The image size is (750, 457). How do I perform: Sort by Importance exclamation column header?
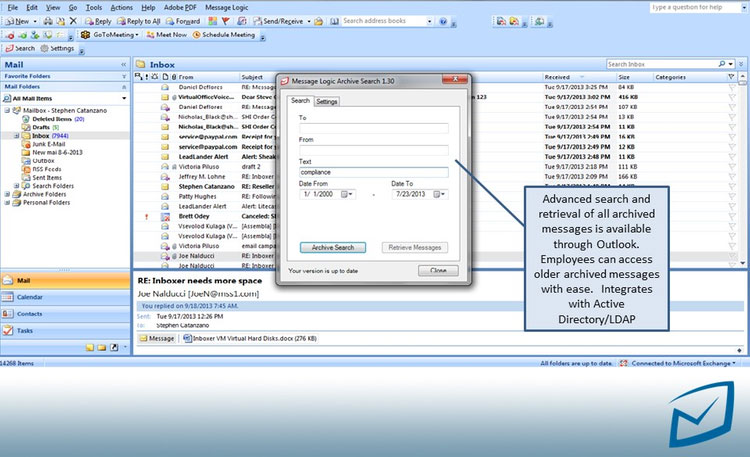(146, 77)
